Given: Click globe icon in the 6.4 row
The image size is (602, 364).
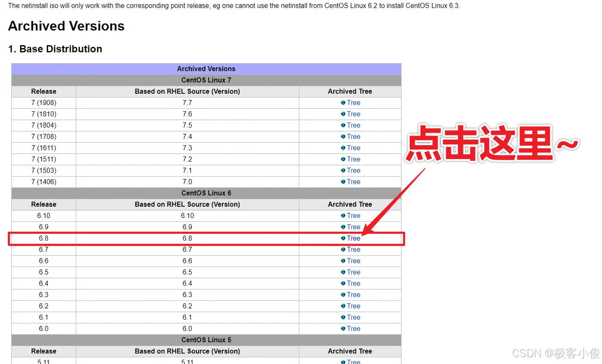Looking at the screenshot, I should 343,284.
